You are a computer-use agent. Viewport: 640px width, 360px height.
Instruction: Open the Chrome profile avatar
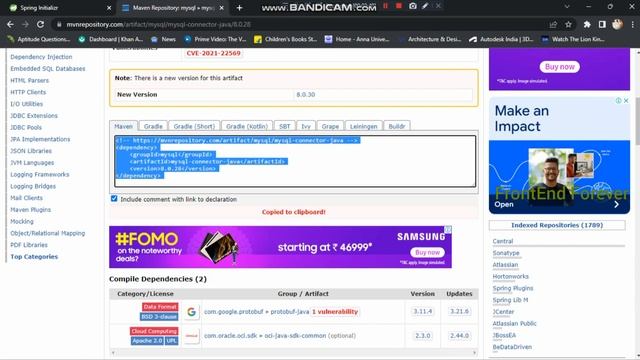[617, 24]
